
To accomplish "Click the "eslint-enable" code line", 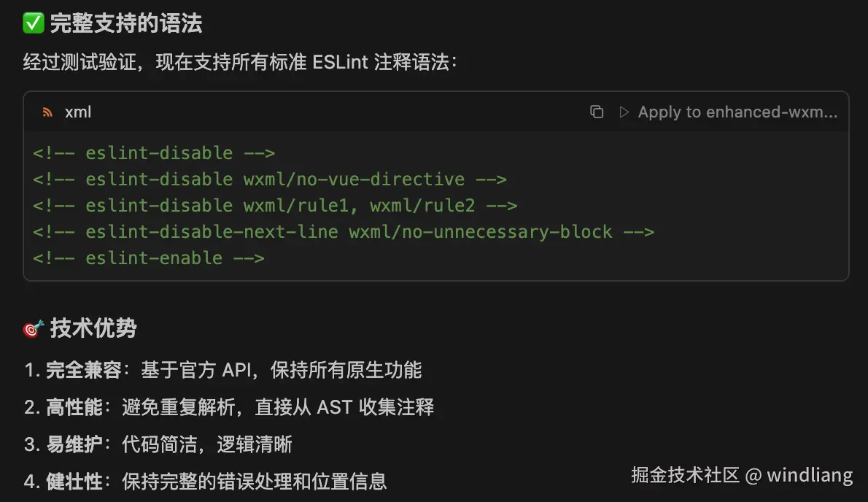I will point(149,258).
